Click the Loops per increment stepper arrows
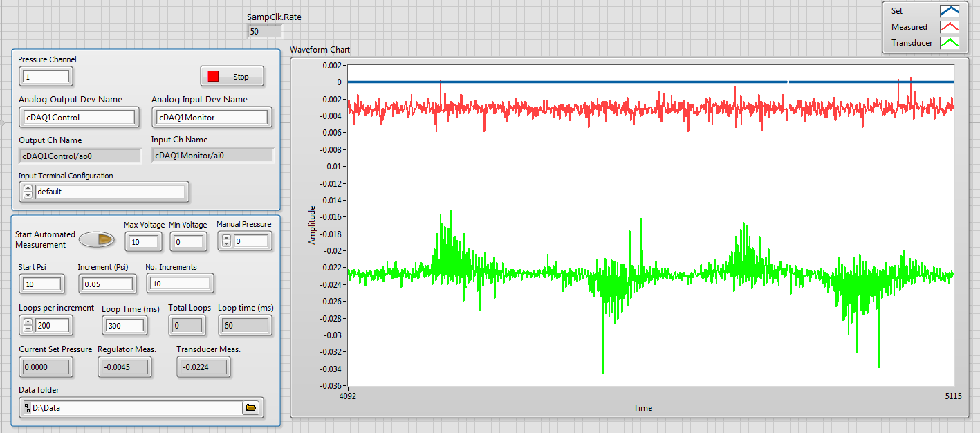980x433 pixels. 28,325
